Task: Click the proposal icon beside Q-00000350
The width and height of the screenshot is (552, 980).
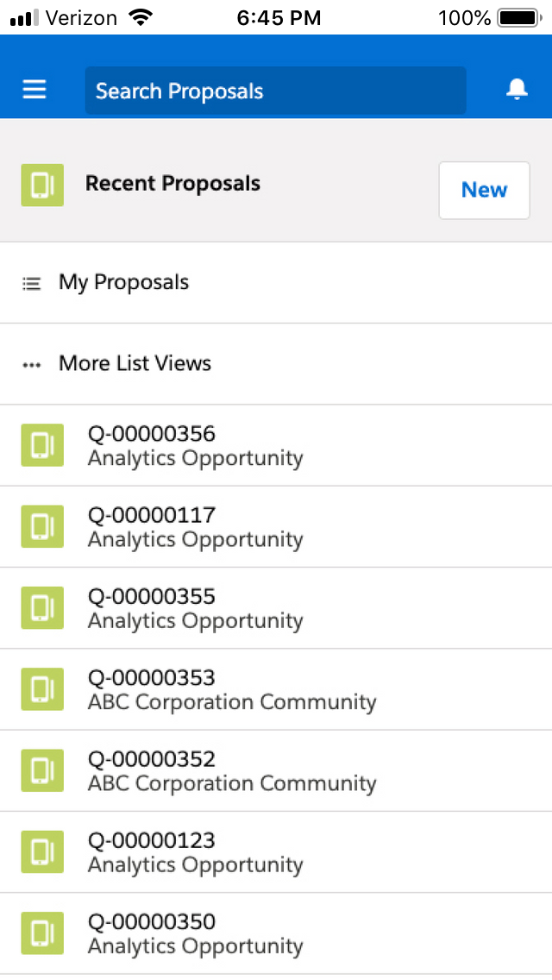Action: (x=42, y=933)
